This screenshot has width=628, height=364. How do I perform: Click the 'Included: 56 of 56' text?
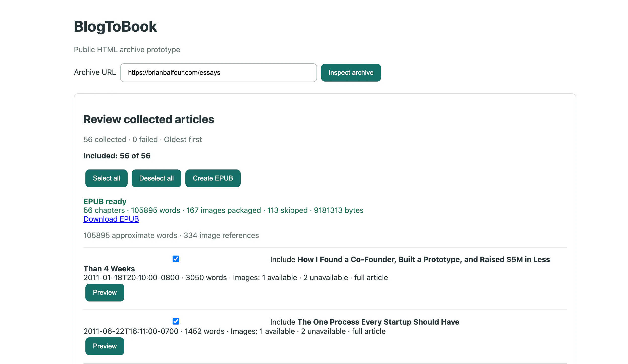point(117,156)
